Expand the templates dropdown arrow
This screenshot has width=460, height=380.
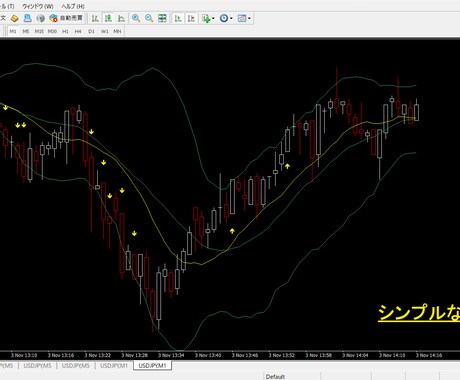coord(249,18)
